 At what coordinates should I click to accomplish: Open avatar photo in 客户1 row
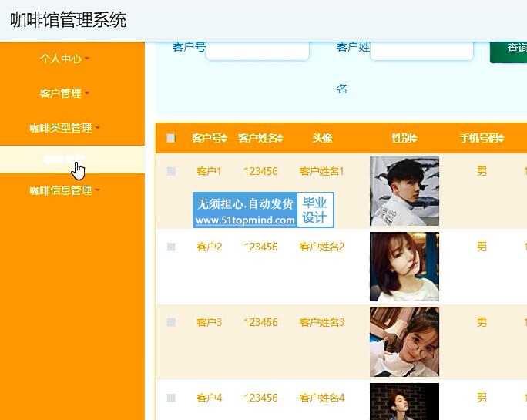click(404, 191)
